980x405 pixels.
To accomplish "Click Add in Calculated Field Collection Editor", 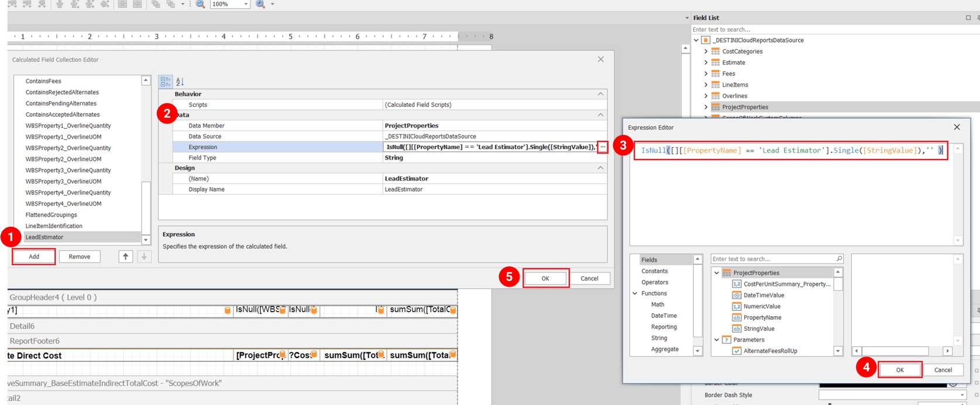I will point(34,257).
